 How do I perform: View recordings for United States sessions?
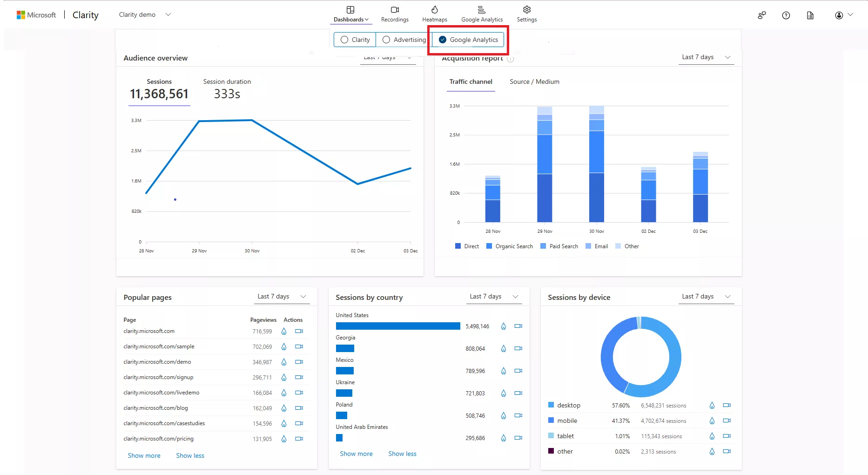click(x=518, y=326)
